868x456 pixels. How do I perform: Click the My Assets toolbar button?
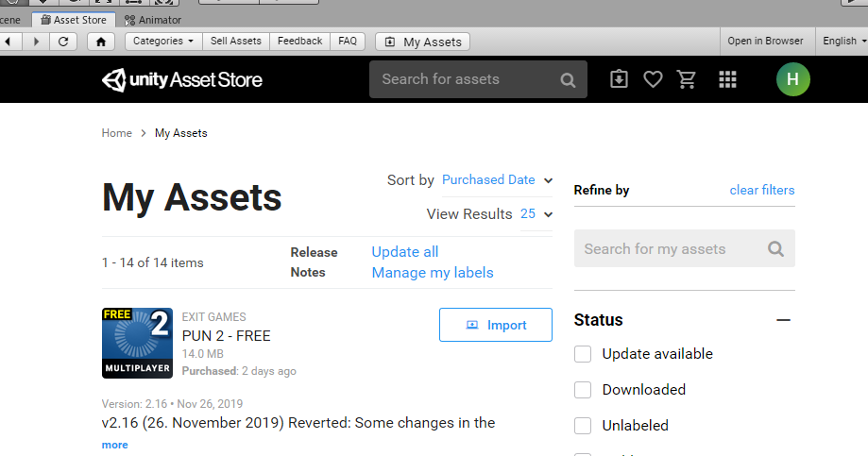423,42
